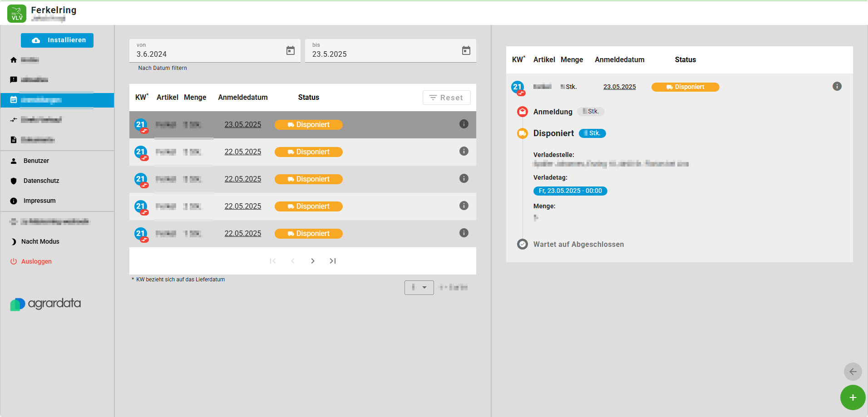
Task: Click Ausloggen to log out
Action: tap(36, 261)
